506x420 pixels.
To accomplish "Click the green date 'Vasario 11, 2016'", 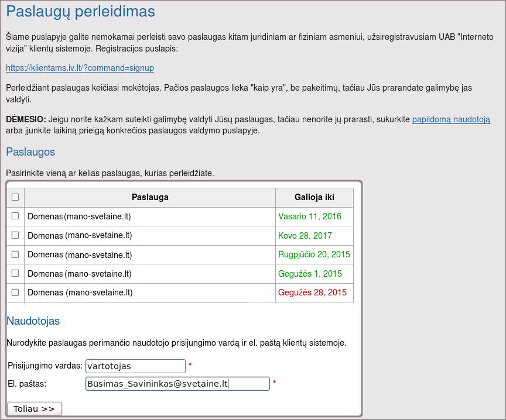I will click(x=310, y=216).
